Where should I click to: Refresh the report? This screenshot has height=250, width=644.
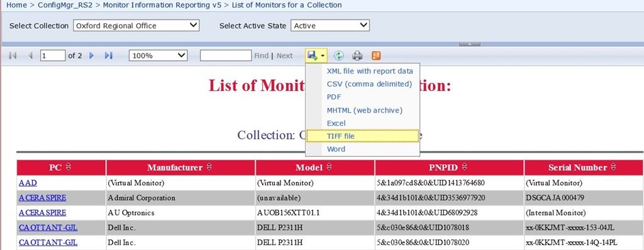point(338,55)
